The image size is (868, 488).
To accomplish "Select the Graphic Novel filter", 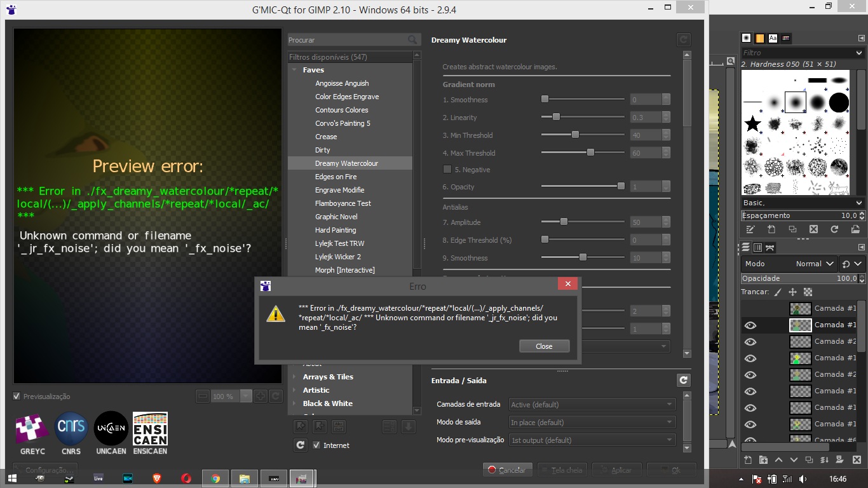I will tap(336, 217).
